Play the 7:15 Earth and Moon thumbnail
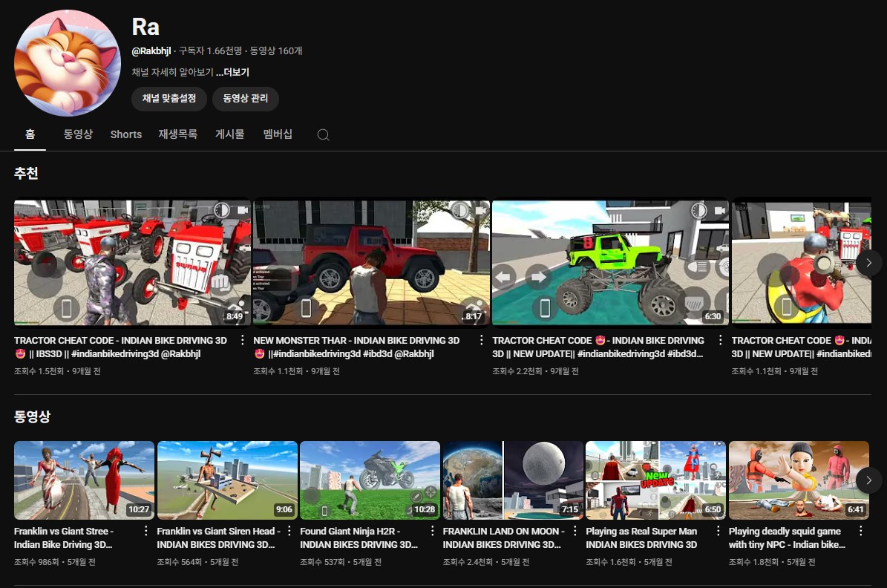This screenshot has width=887, height=588. pos(513,480)
